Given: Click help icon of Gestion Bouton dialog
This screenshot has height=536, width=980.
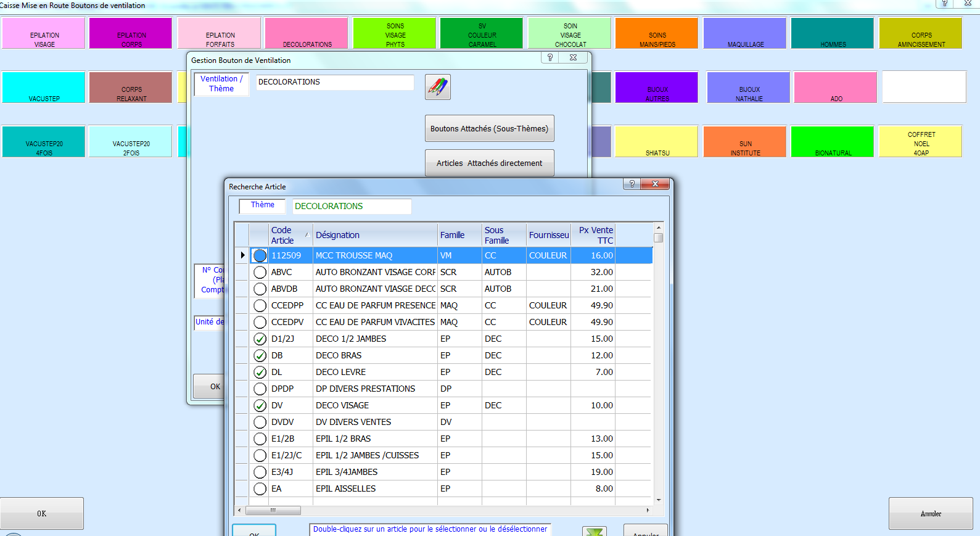Looking at the screenshot, I should [550, 57].
